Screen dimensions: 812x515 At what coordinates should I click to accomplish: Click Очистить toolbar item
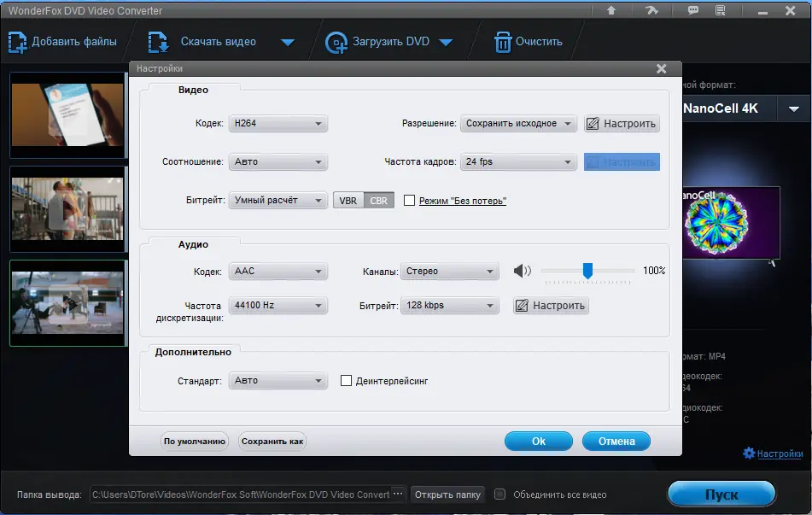coord(539,42)
